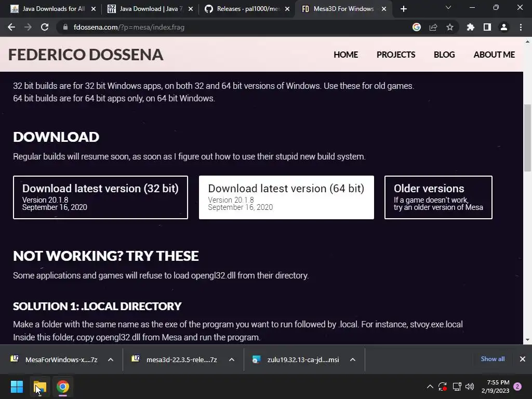Close the Java Downloads for All tab
Image resolution: width=532 pixels, height=399 pixels.
pos(94,9)
